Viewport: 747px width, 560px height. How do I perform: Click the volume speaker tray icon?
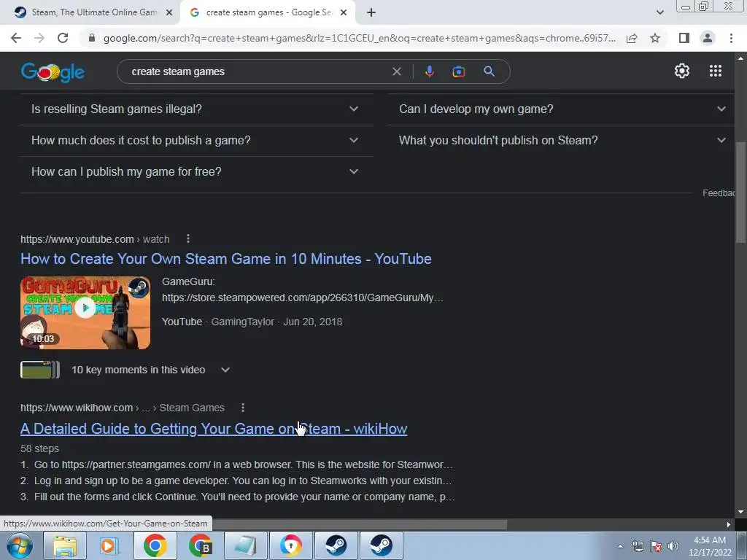click(673, 546)
